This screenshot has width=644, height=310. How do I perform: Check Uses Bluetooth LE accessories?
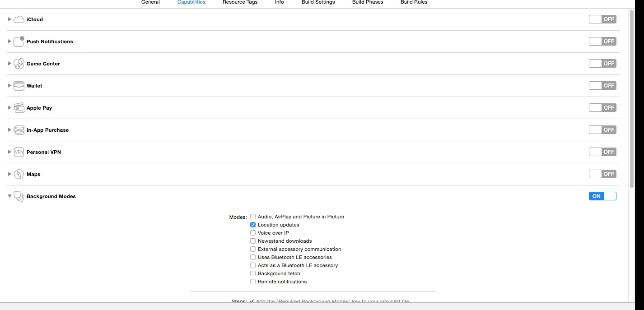coord(253,257)
